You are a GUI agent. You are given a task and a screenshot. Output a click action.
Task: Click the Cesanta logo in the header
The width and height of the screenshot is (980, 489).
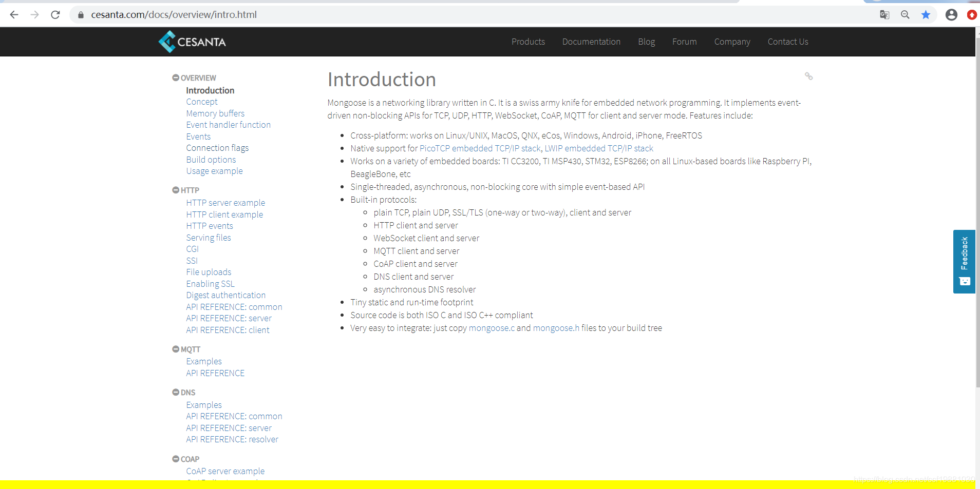click(x=192, y=41)
